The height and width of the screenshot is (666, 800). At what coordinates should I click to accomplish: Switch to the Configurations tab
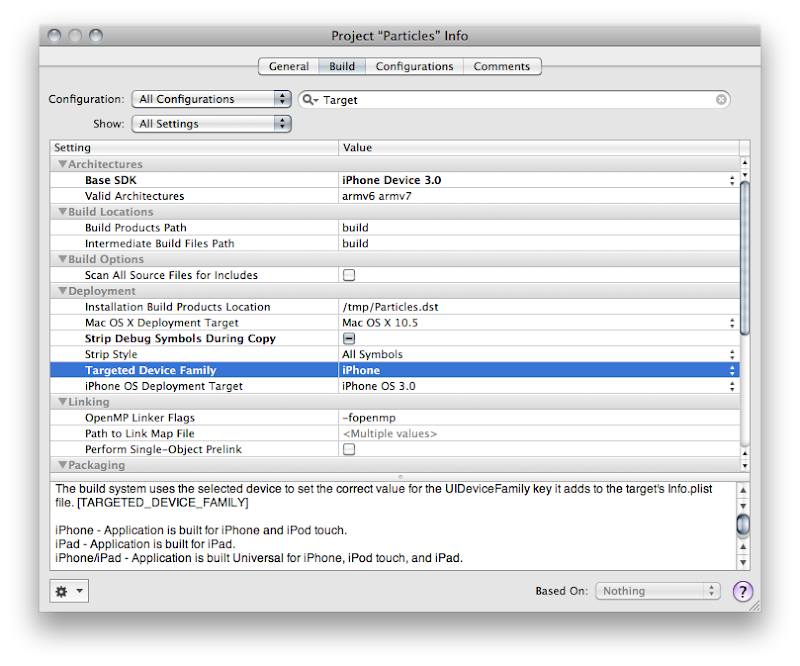(x=414, y=67)
